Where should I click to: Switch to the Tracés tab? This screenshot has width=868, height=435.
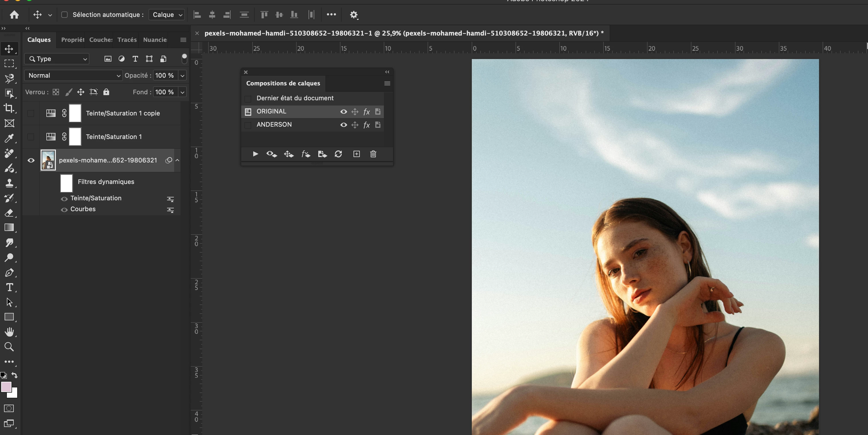point(127,40)
